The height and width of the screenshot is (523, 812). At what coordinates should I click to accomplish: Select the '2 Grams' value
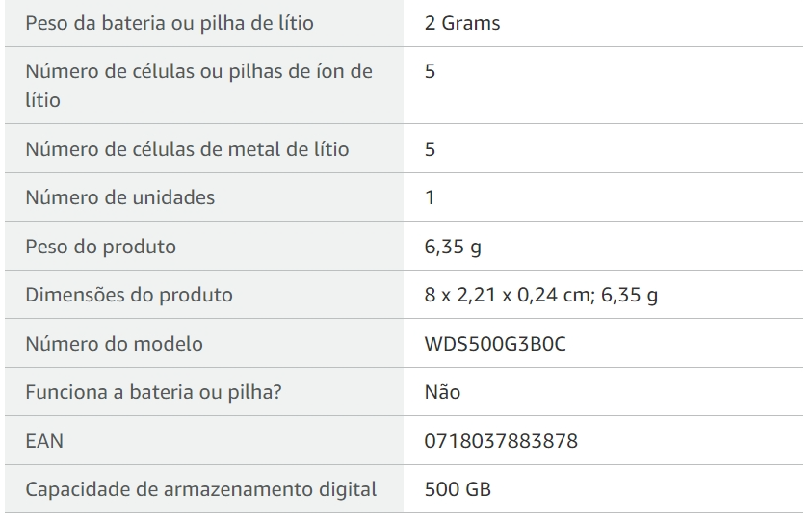pos(462,23)
